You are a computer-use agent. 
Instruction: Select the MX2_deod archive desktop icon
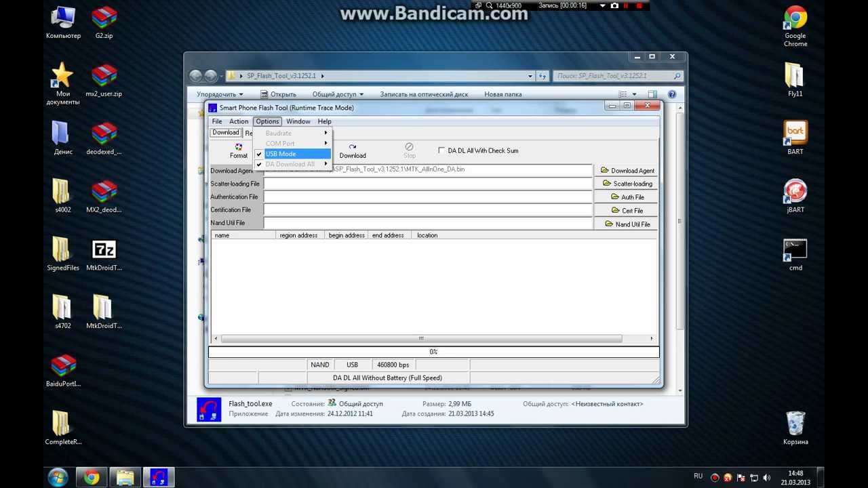point(104,197)
